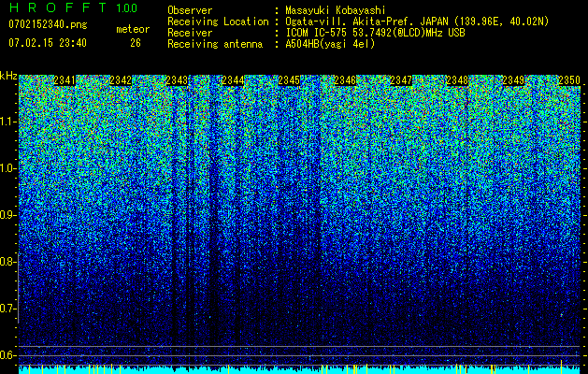
Task: Click the 2346 time marker
Action: [345, 80]
